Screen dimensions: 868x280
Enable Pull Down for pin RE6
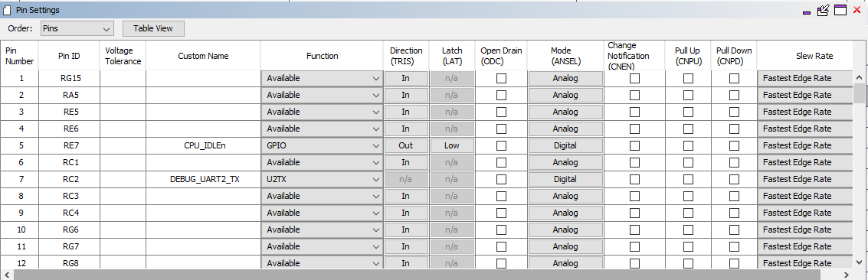click(x=734, y=129)
